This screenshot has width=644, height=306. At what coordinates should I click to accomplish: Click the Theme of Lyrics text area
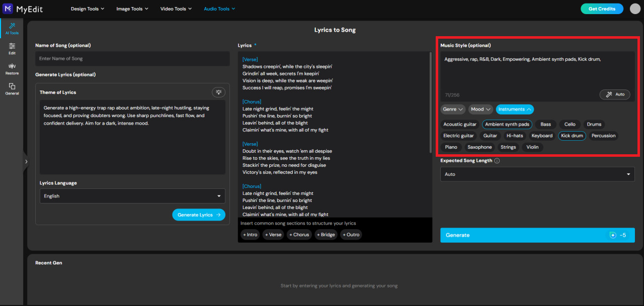(x=132, y=137)
